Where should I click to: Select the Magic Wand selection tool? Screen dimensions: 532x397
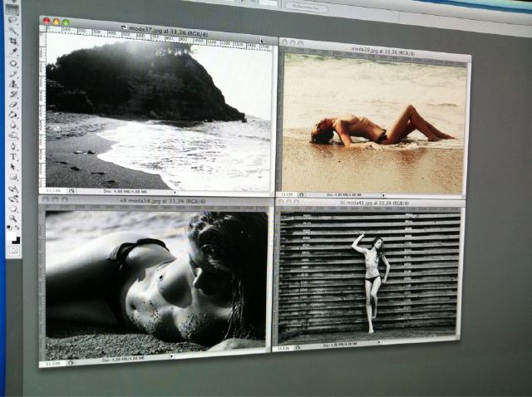click(13, 32)
